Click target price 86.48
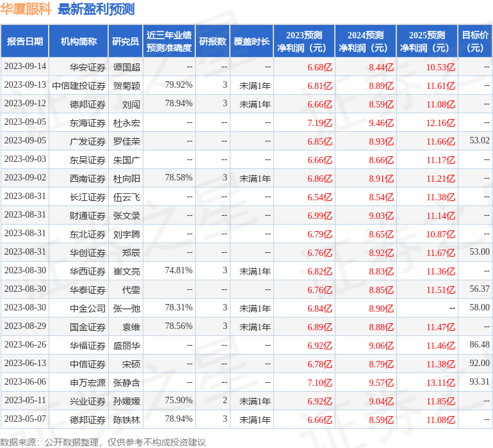This screenshot has width=493, height=448. pos(480,344)
